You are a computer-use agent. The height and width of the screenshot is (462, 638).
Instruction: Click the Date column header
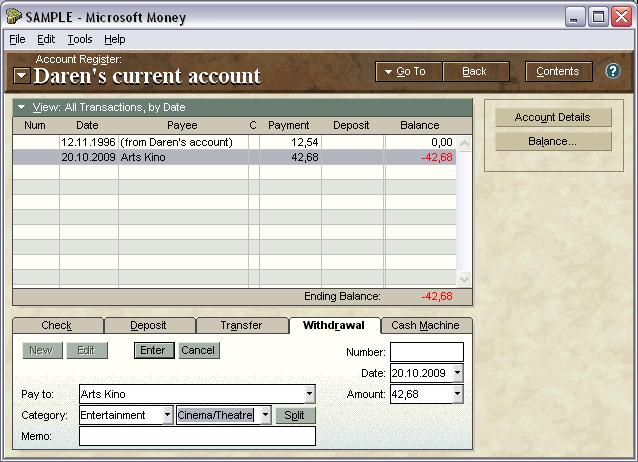pyautogui.click(x=87, y=125)
